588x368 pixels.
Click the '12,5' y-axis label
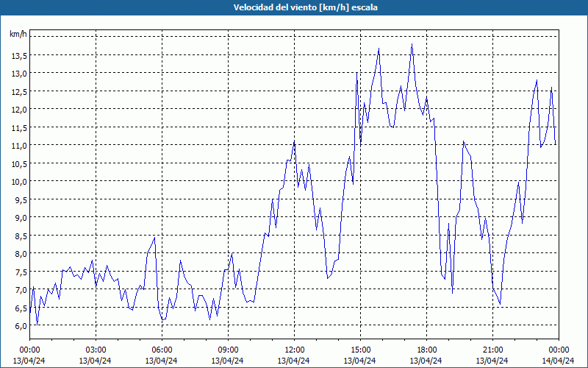pyautogui.click(x=19, y=92)
